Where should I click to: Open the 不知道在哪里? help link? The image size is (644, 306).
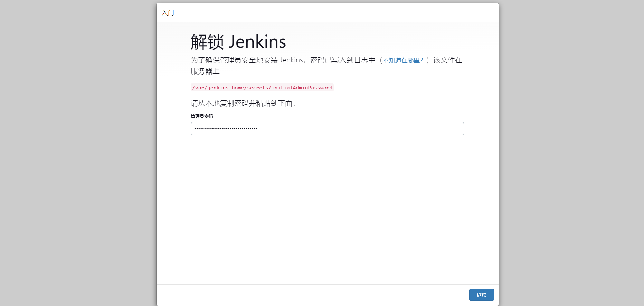(x=403, y=60)
